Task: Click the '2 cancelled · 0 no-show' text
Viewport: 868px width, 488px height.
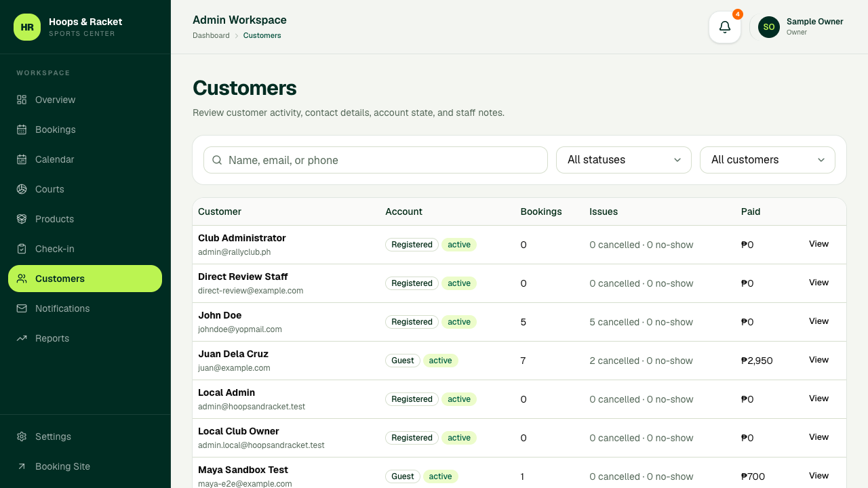Action: point(642,361)
